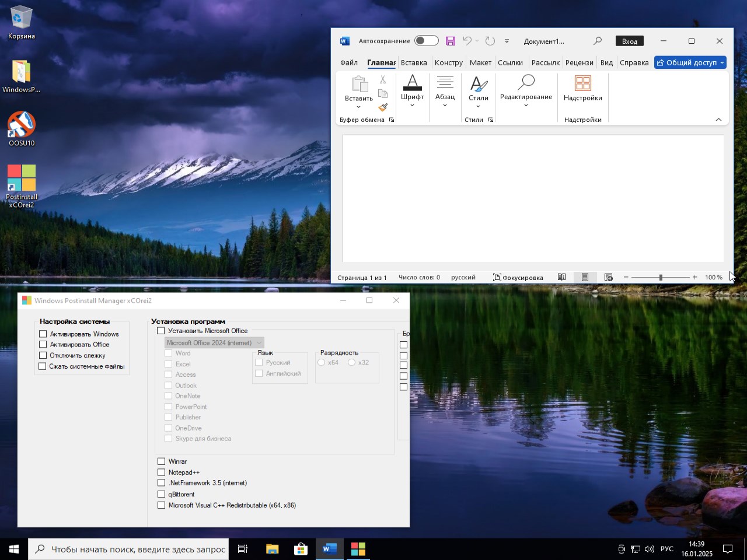
Task: Check Microsoft Visual C++ Redistributable checkbox
Action: tap(162, 505)
